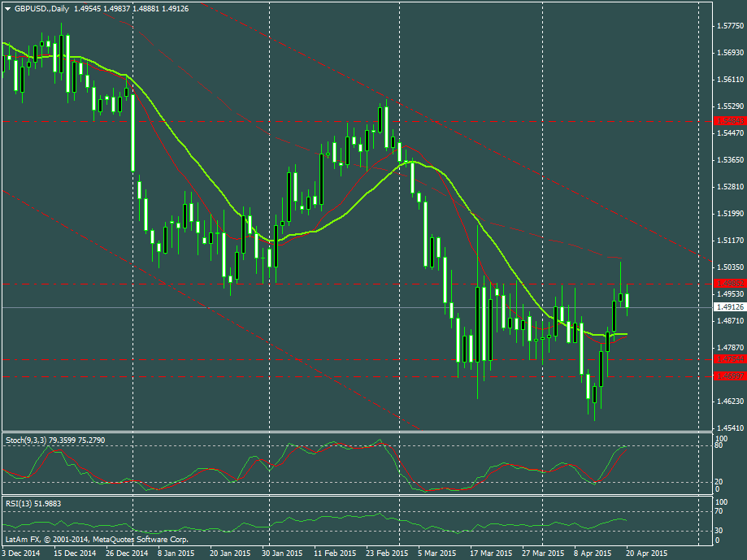Click the red 1.46897 price level tag
Image resolution: width=747 pixels, height=560 pixels.
coord(728,376)
